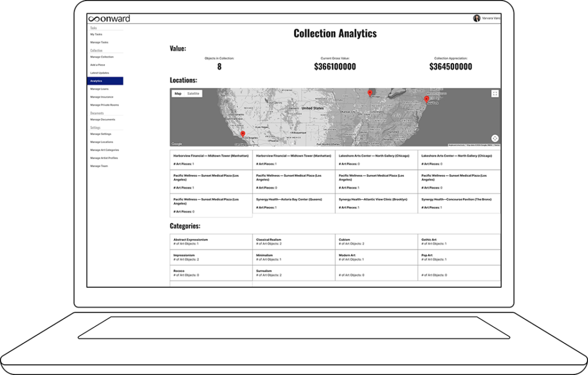Image resolution: width=588 pixels, height=375 pixels.
Task: Click the map camera pan control
Action: point(494,138)
